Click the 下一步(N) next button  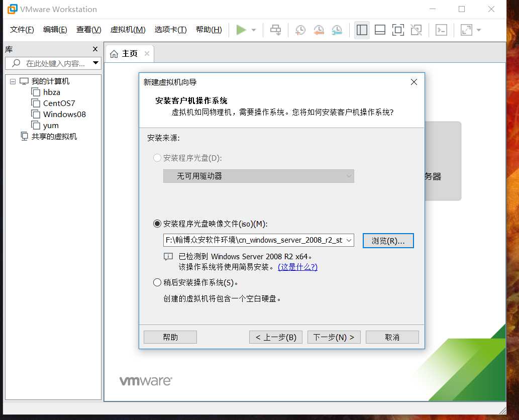point(334,337)
